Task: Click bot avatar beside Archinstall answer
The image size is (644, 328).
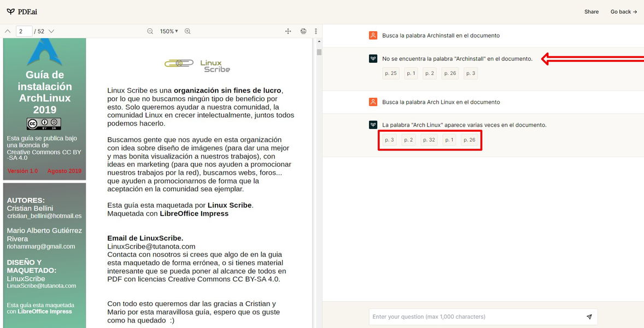Action: coord(373,58)
